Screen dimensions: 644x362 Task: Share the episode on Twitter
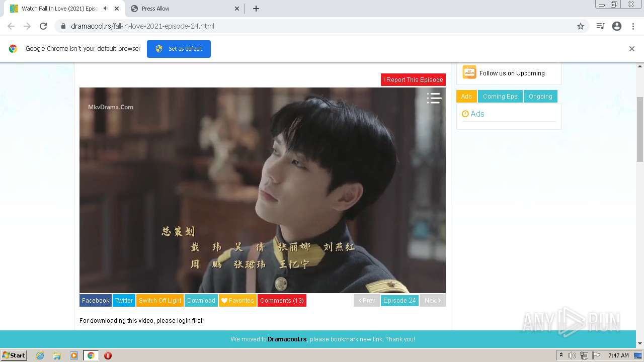tap(124, 301)
